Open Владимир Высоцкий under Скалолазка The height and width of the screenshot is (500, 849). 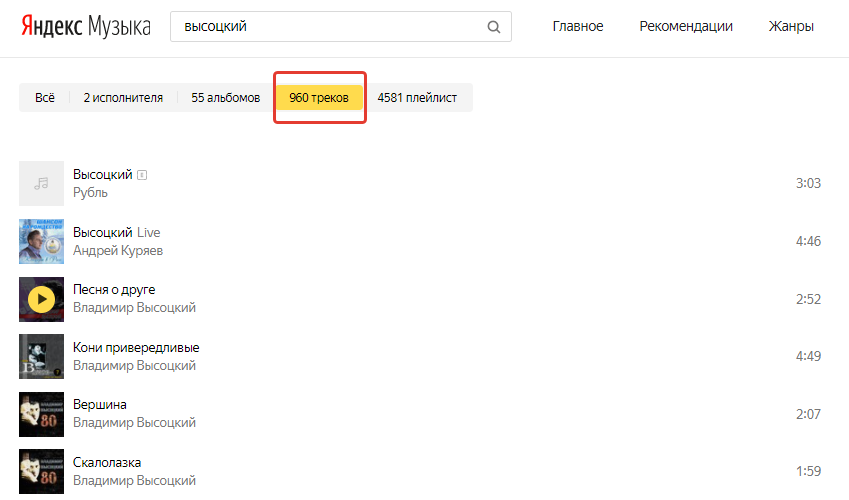(134, 480)
